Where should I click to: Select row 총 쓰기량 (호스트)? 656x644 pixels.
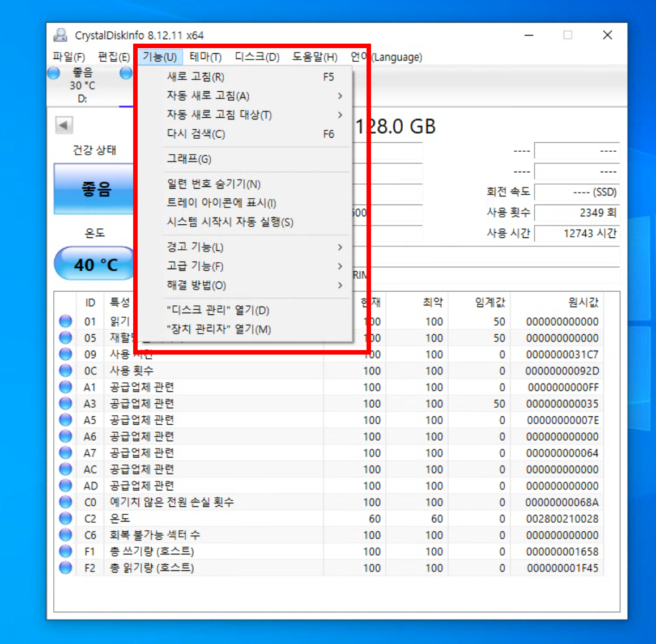pyautogui.click(x=329, y=551)
